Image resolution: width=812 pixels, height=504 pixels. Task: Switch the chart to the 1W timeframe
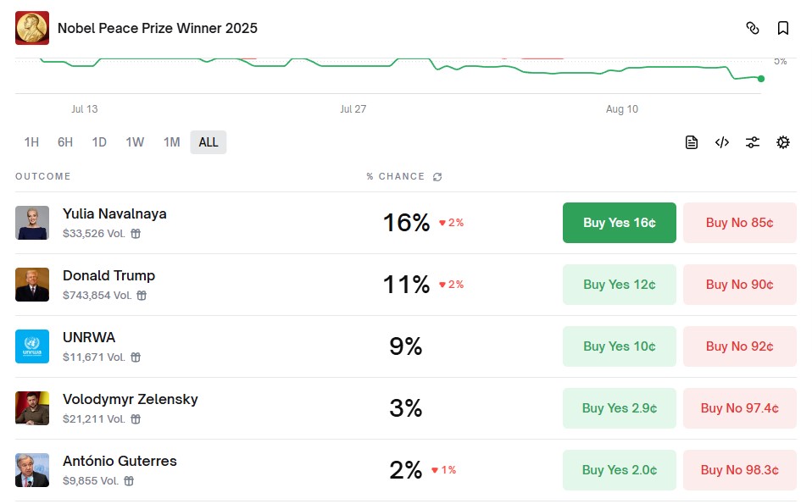coord(135,142)
